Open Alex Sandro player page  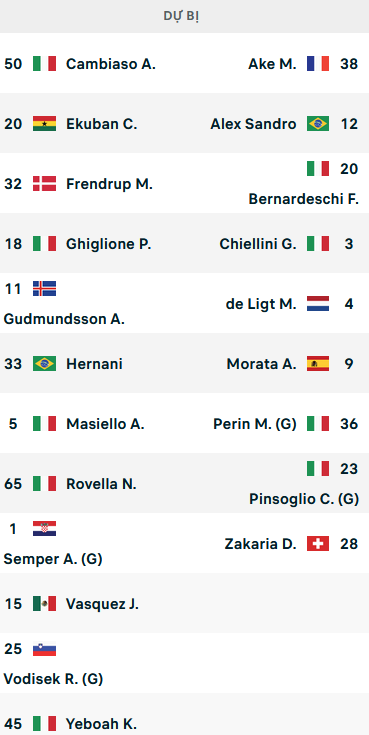(x=253, y=124)
